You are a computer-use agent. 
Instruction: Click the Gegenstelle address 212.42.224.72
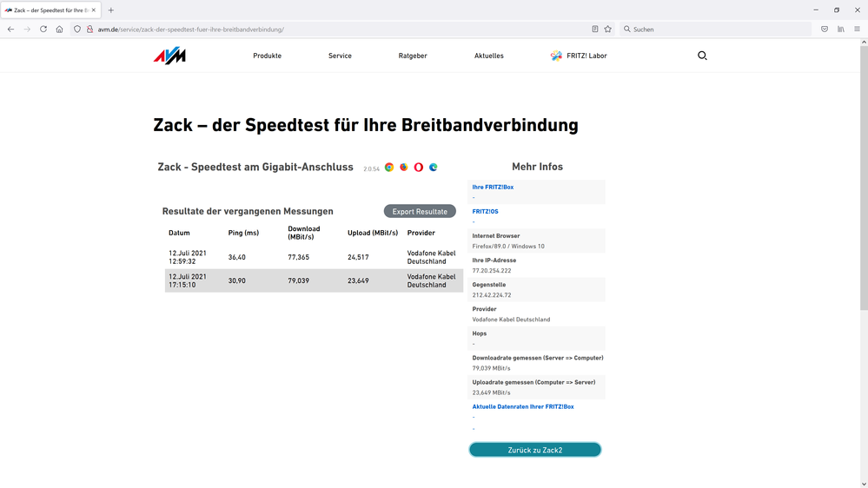click(492, 295)
